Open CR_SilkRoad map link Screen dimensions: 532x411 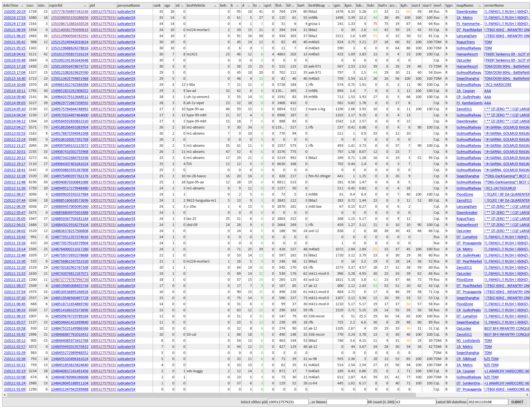(466, 359)
